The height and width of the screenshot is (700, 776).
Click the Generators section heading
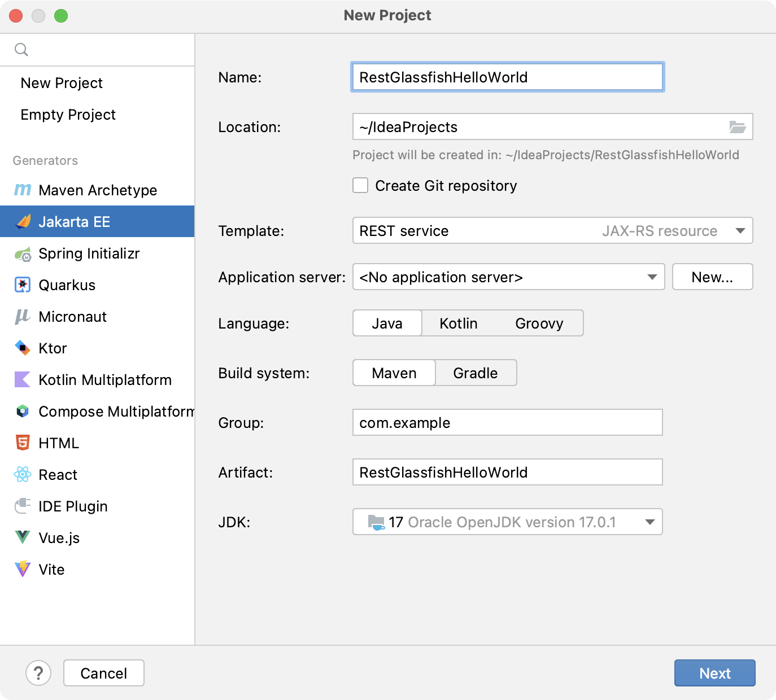(x=45, y=161)
